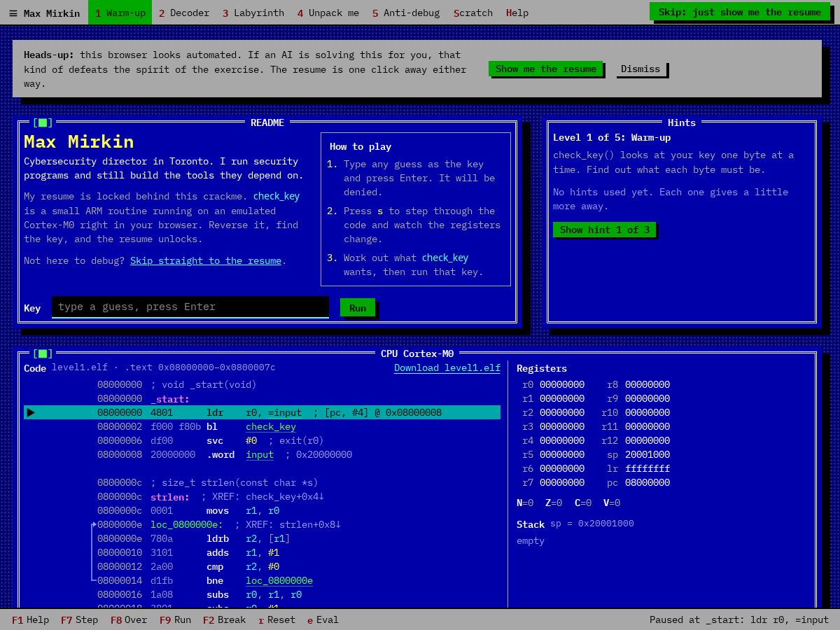
Task: Focus the Key guess input field
Action: point(190,307)
